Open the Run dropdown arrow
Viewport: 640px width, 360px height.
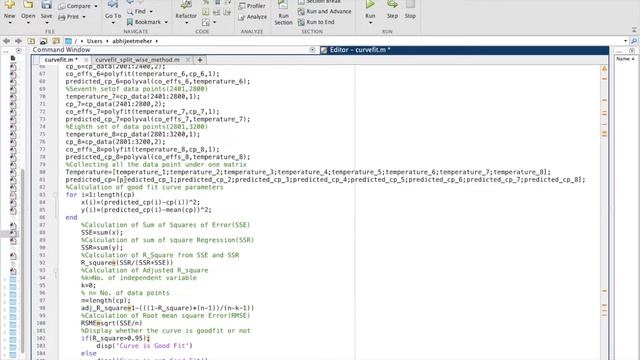click(370, 23)
